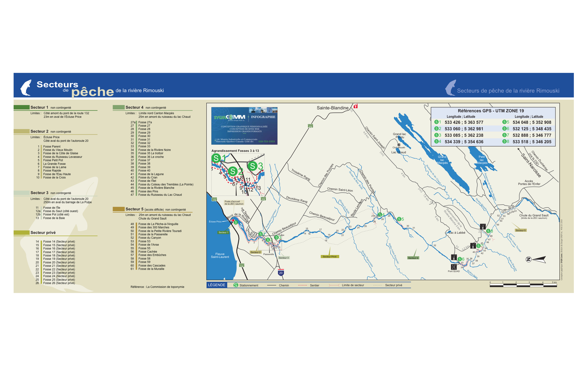588x380 pixels.
Task: Click the Club Mouski icon near Lac Chaud
Action: (399, 145)
